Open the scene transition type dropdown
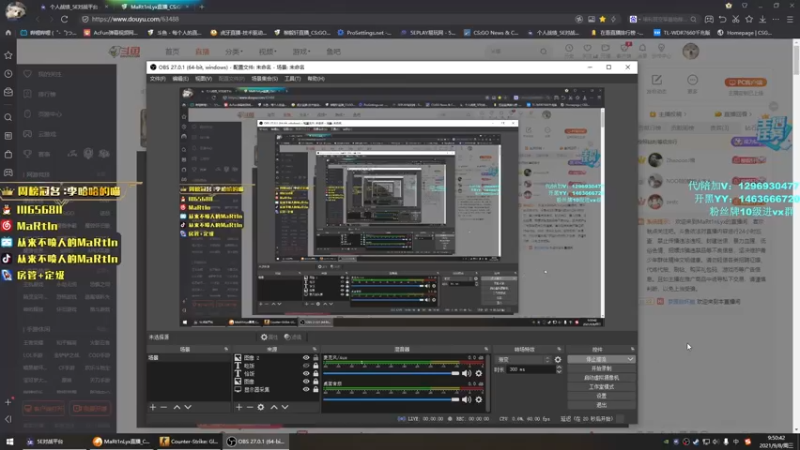The image size is (800, 450). click(523, 360)
